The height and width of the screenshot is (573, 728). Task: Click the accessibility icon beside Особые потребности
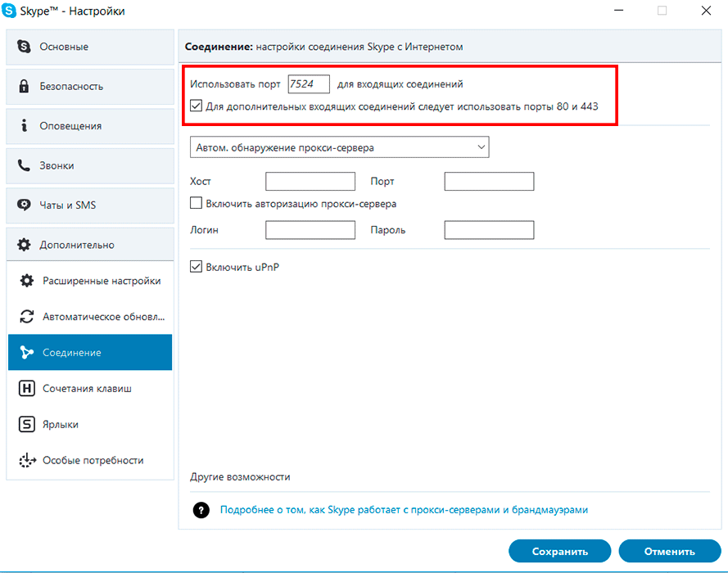(x=27, y=460)
